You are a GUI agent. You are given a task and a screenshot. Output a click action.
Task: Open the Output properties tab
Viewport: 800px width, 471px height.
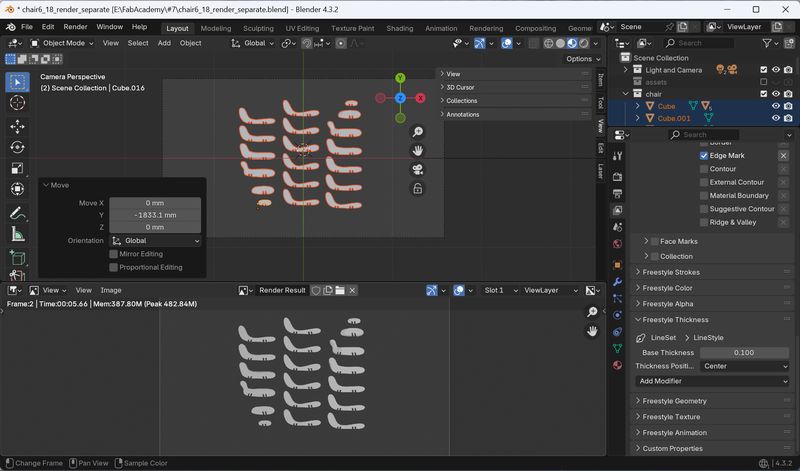point(617,194)
